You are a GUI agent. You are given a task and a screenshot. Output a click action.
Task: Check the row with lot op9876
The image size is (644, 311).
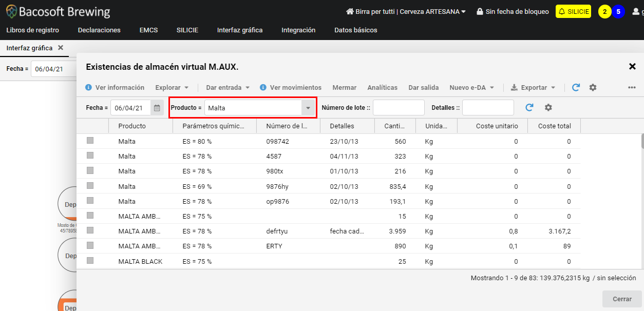[90, 201]
